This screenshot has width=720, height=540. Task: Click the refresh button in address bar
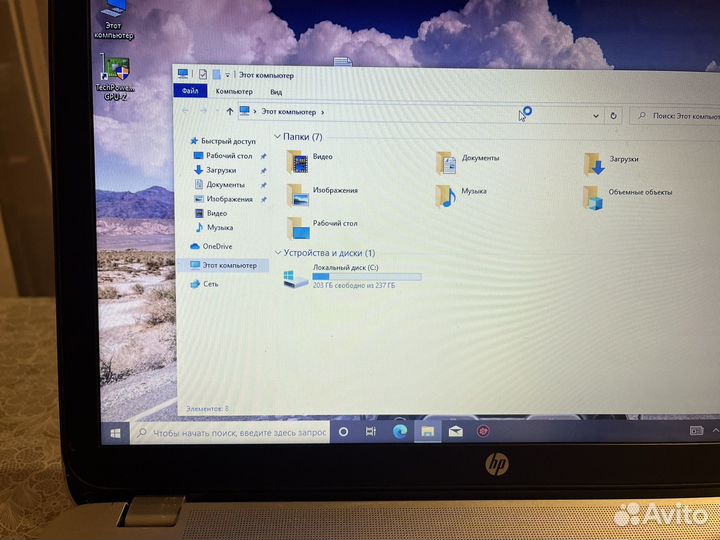coord(613,116)
